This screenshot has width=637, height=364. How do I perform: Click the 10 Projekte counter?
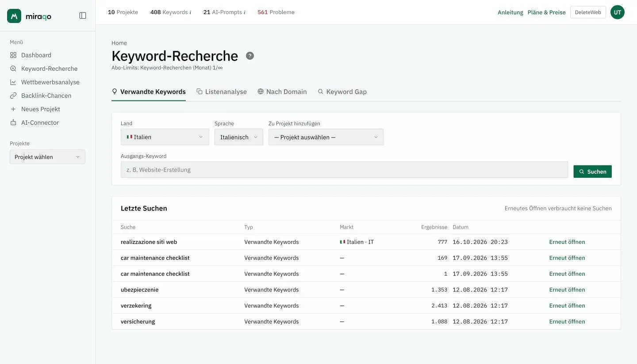coord(123,12)
